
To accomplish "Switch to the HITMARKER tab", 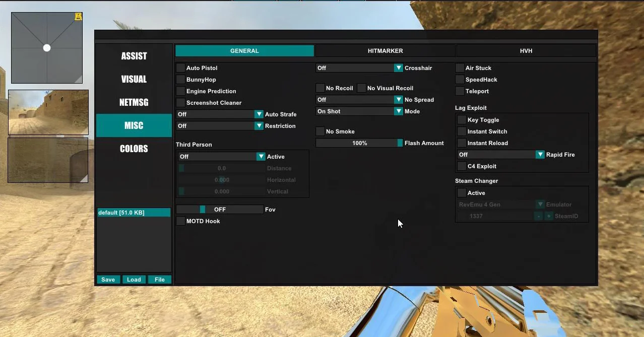I will [385, 51].
